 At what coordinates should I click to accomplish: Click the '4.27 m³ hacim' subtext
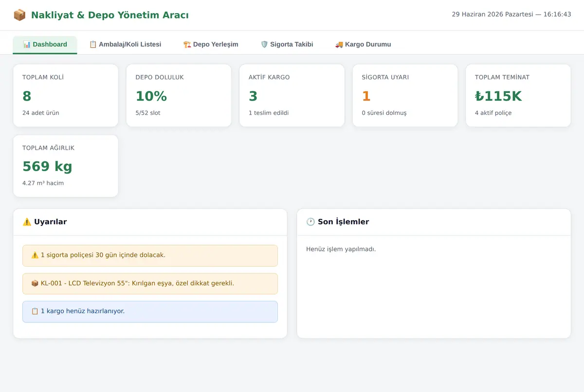coord(43,183)
